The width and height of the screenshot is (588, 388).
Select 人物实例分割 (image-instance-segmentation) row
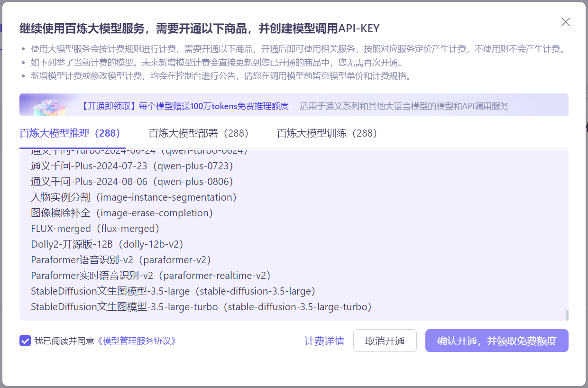coord(134,197)
